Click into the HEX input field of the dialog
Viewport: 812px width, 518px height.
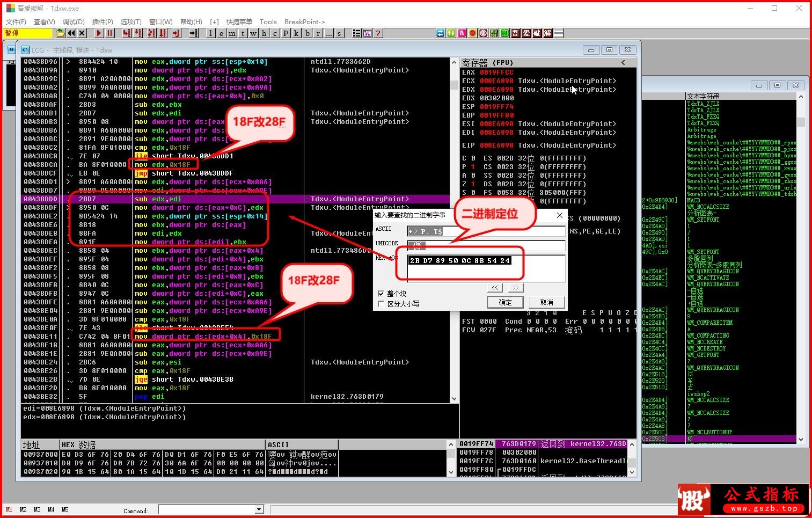[x=486, y=268]
